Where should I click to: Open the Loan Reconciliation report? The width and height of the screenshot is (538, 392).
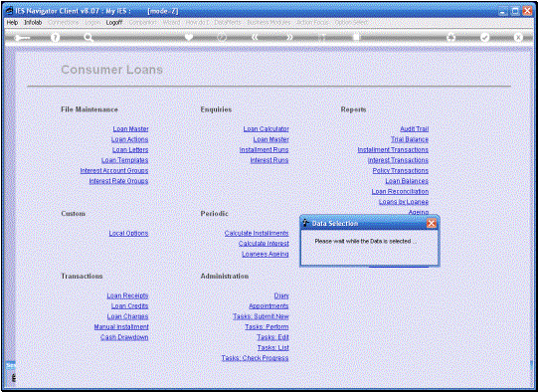click(x=400, y=192)
